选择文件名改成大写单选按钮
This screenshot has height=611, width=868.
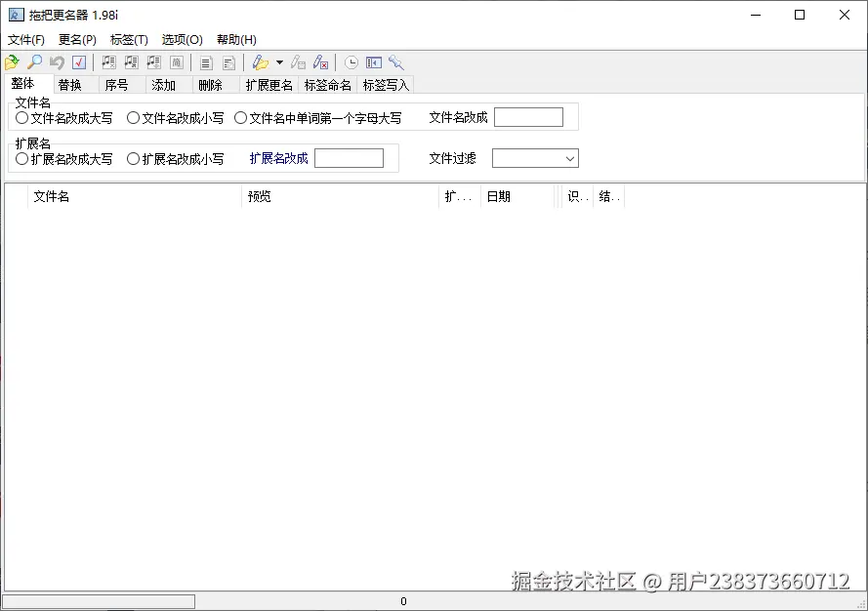pyautogui.click(x=21, y=117)
